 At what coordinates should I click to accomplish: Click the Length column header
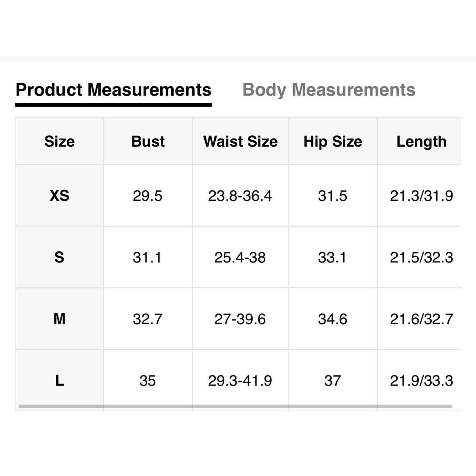pyautogui.click(x=421, y=141)
